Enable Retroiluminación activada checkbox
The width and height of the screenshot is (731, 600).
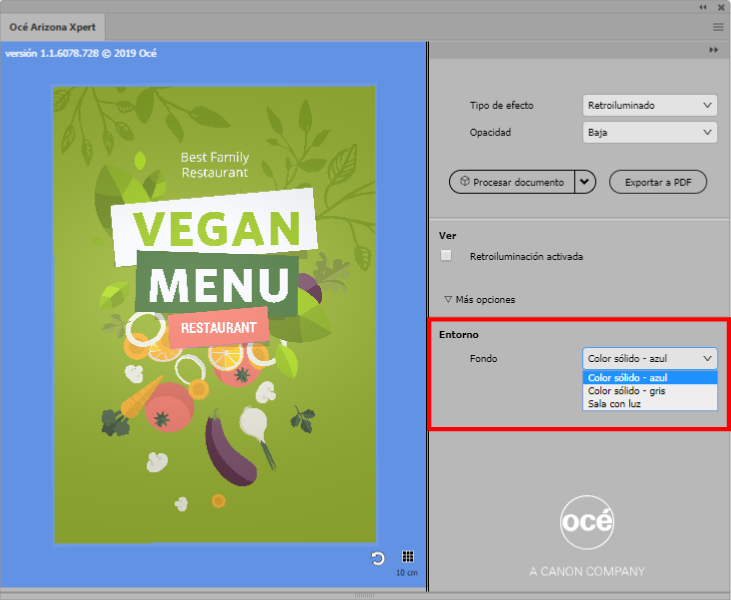(x=446, y=255)
